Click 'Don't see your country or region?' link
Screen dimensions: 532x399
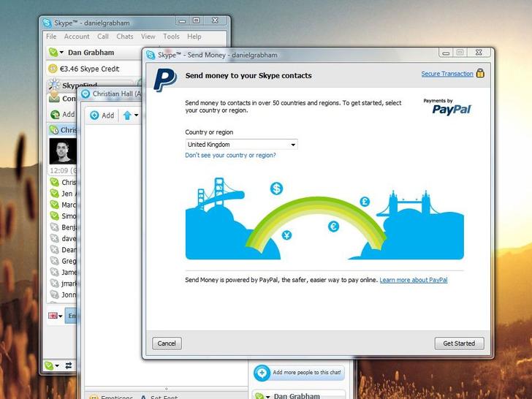click(x=230, y=155)
